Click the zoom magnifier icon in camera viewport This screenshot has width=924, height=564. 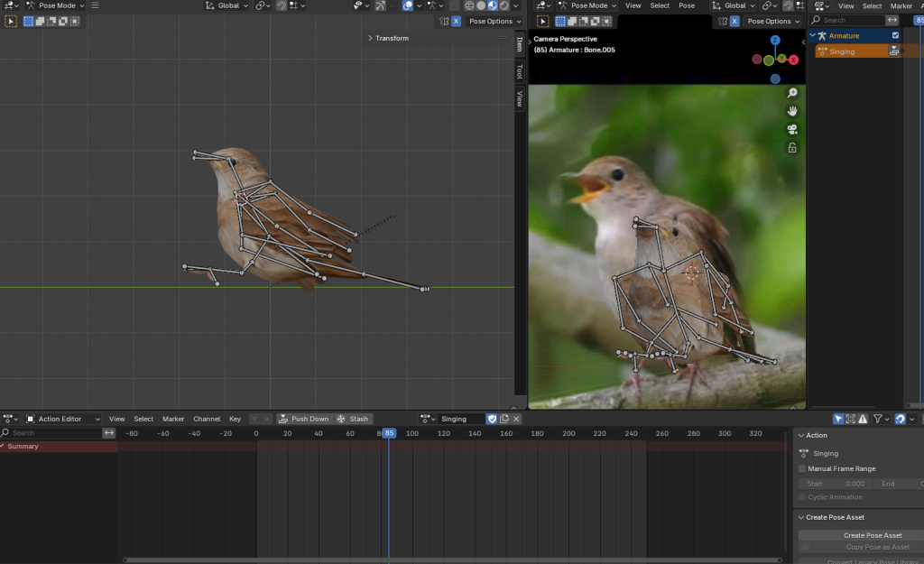792,93
